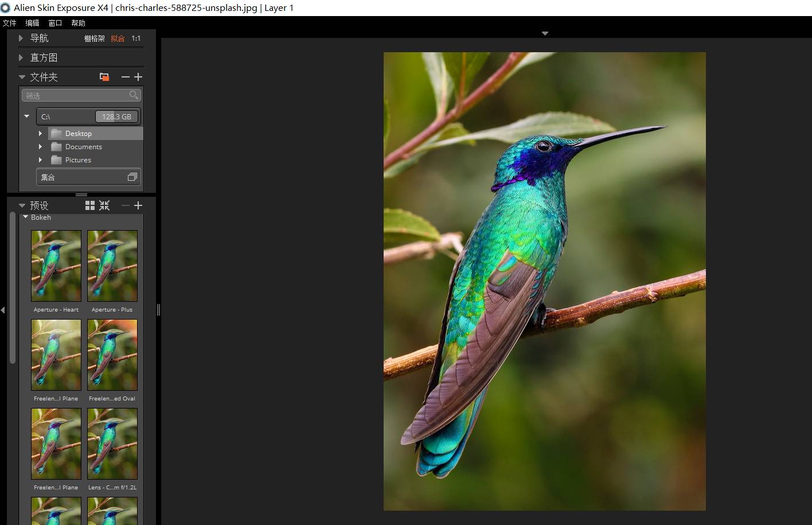Click the magnifier icon in 筛选 field
The width and height of the screenshot is (812, 525).
click(134, 95)
